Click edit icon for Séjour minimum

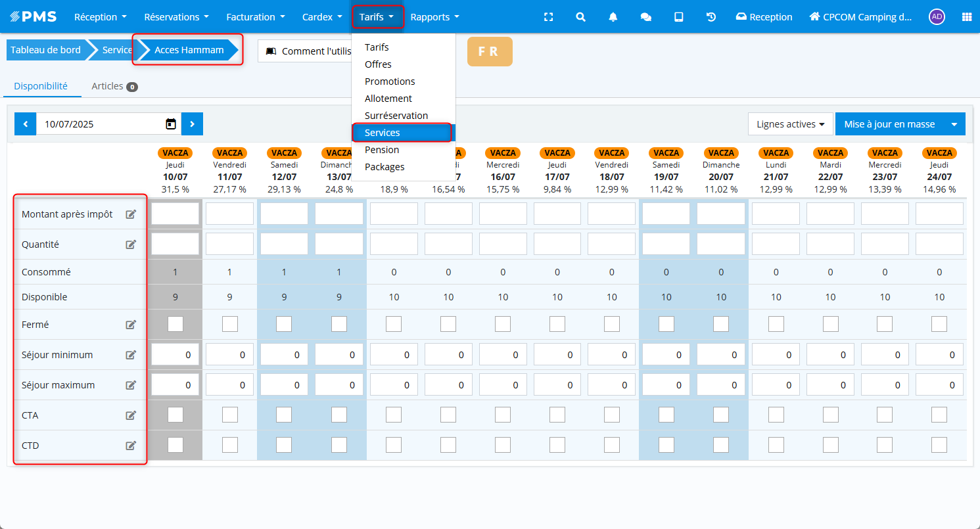(x=131, y=355)
